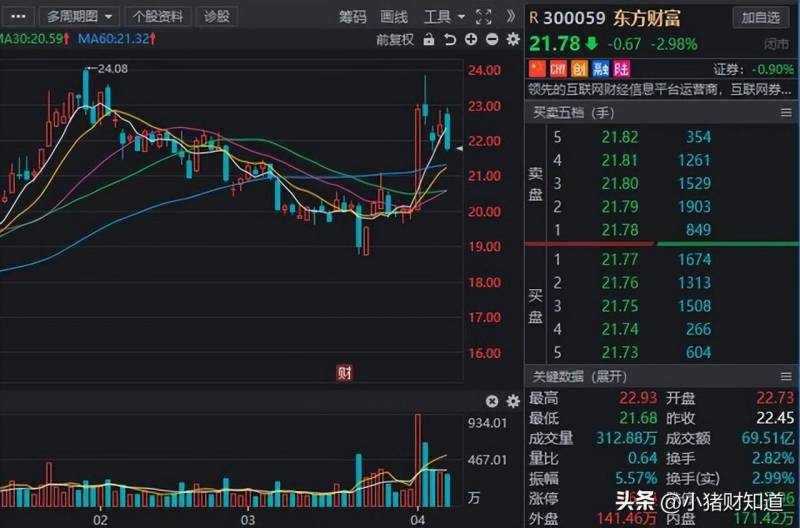Click the 开盘 value 22.73
The width and height of the screenshot is (800, 528).
pyautogui.click(x=775, y=398)
